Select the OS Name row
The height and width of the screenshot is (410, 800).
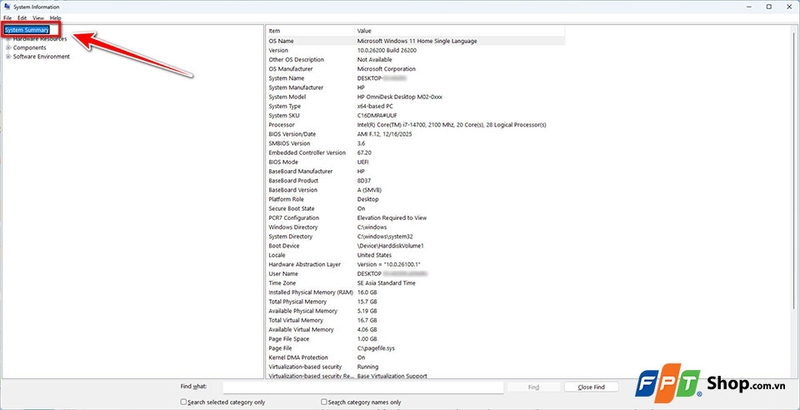pyautogui.click(x=415, y=41)
